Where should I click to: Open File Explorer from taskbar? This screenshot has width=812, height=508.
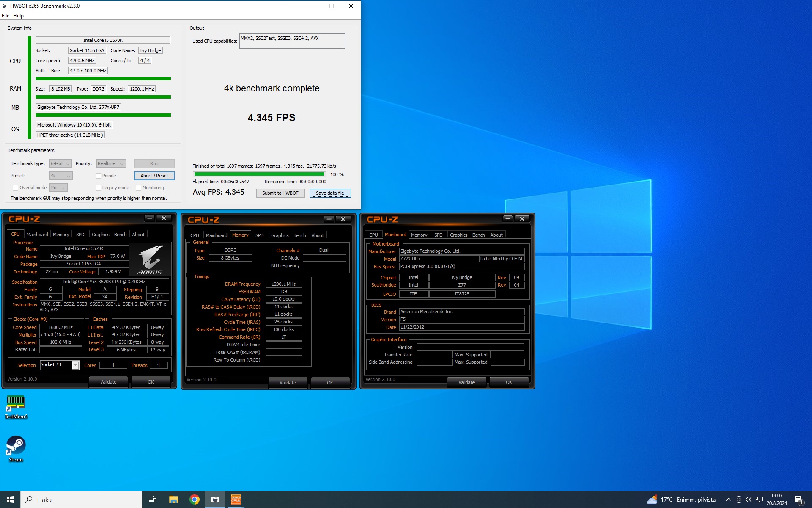click(x=173, y=500)
